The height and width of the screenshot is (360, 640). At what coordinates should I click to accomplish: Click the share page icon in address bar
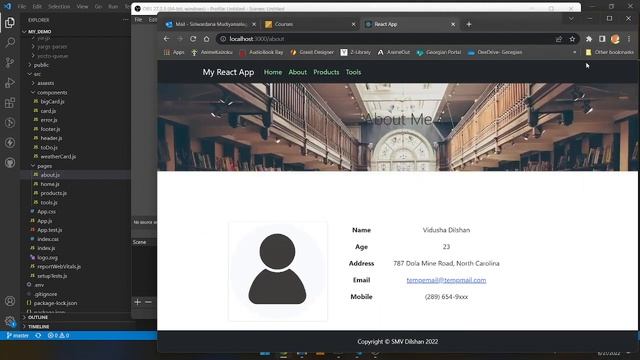(559, 39)
